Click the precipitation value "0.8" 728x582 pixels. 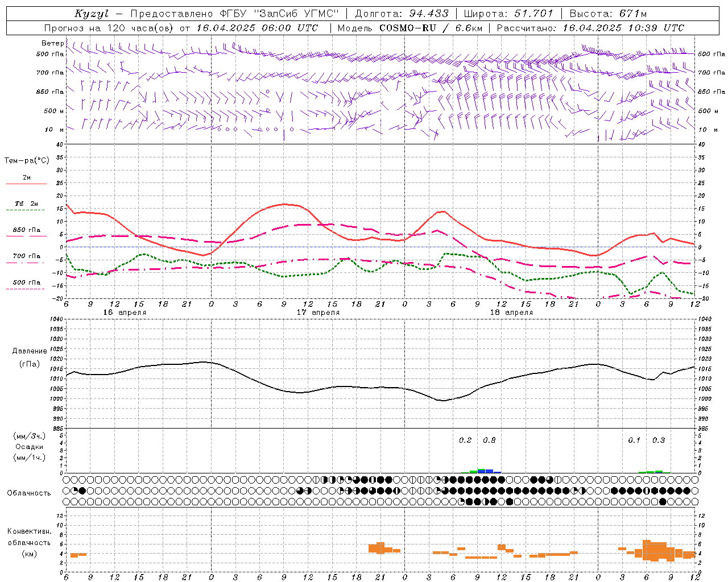coord(489,440)
